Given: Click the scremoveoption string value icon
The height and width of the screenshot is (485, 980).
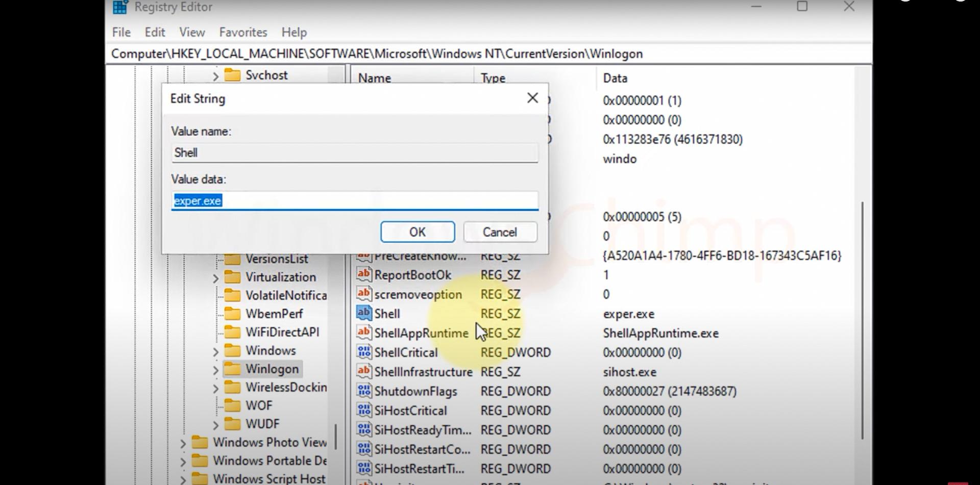Looking at the screenshot, I should 364,294.
